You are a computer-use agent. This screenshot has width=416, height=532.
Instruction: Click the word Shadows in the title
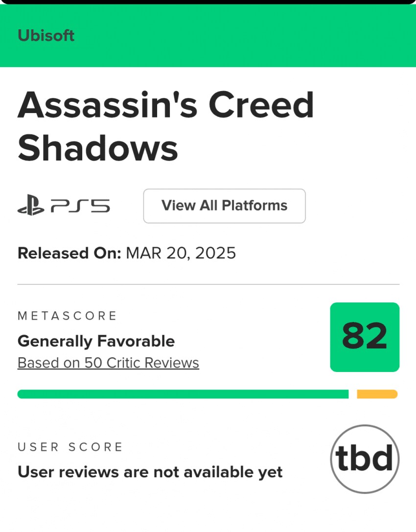click(98, 147)
